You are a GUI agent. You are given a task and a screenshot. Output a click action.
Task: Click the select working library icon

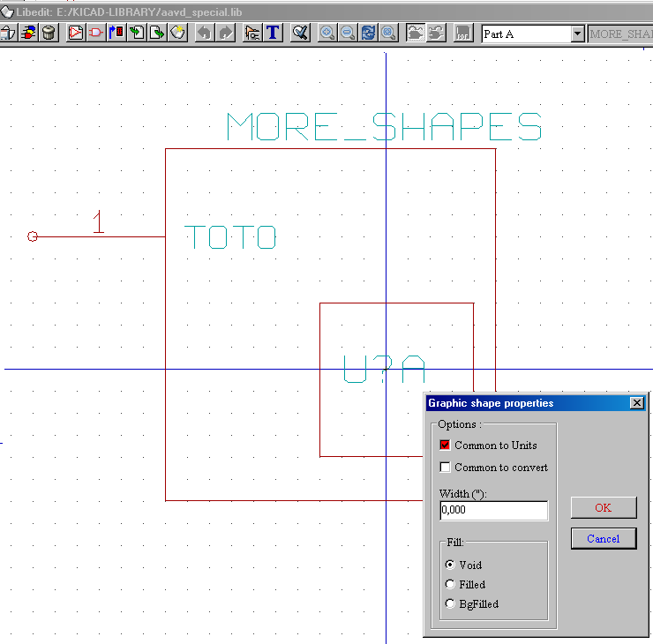pyautogui.click(x=28, y=34)
